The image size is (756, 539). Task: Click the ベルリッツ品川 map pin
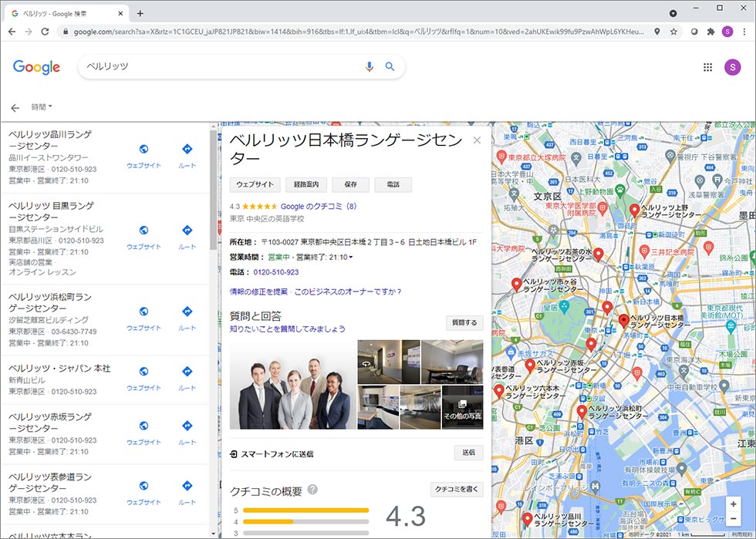pos(528,519)
